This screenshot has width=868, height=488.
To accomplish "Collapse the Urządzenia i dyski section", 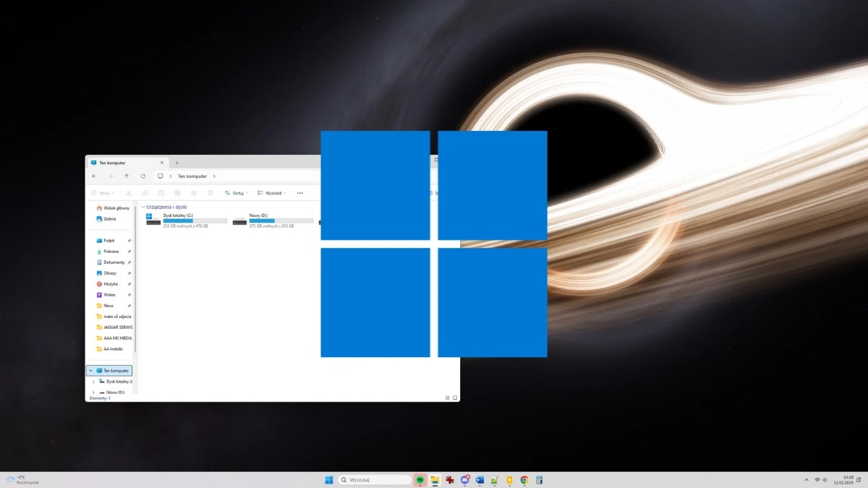I will coord(143,206).
